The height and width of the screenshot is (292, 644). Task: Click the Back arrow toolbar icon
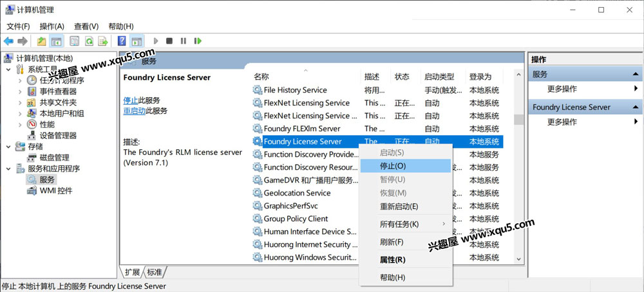[x=8, y=41]
